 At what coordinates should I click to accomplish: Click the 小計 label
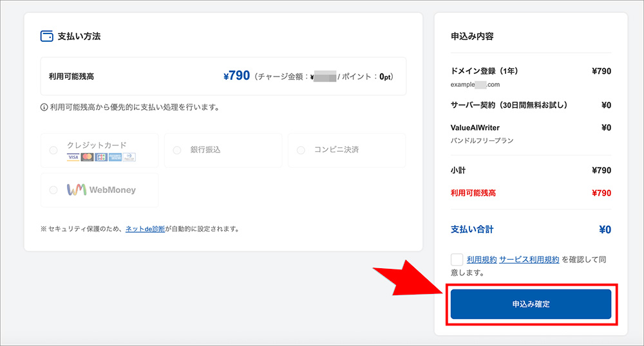click(x=458, y=170)
